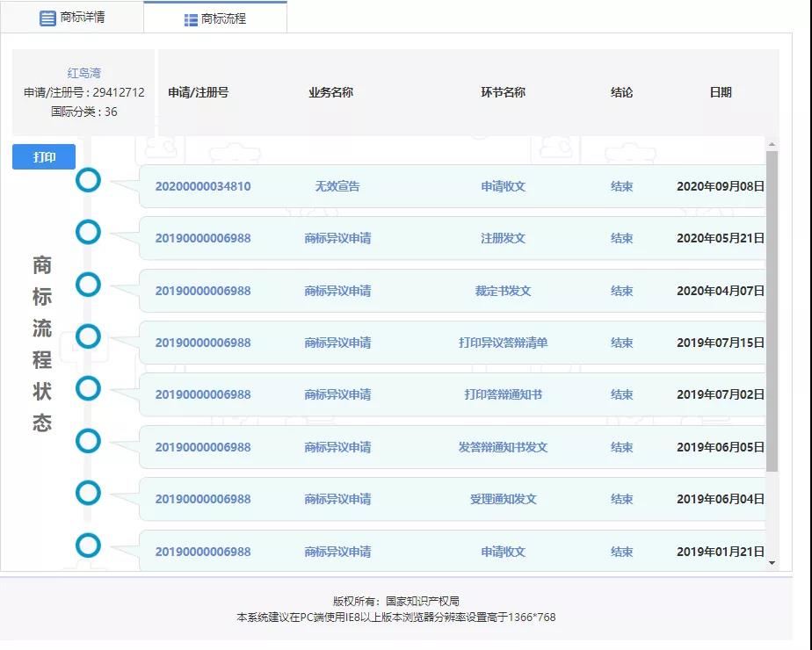Click application number 20200000034810

point(202,186)
